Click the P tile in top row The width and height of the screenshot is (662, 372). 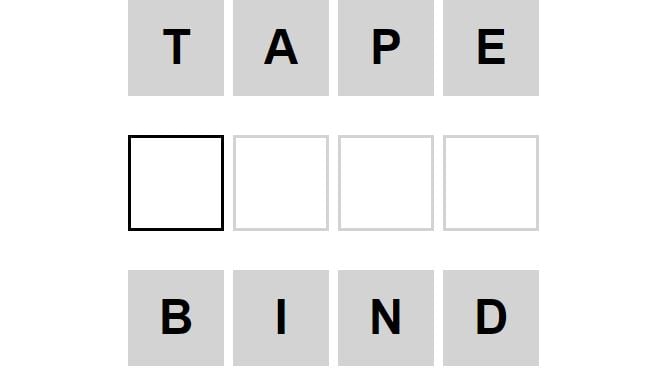tap(386, 48)
